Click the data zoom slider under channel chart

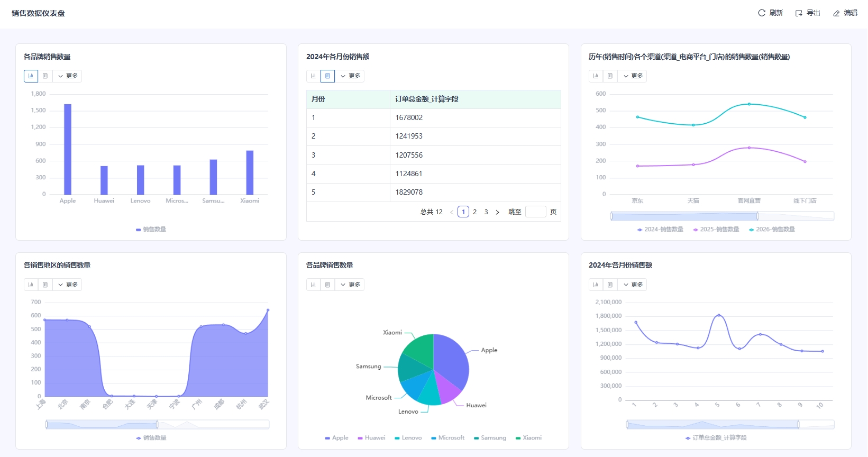coord(684,216)
